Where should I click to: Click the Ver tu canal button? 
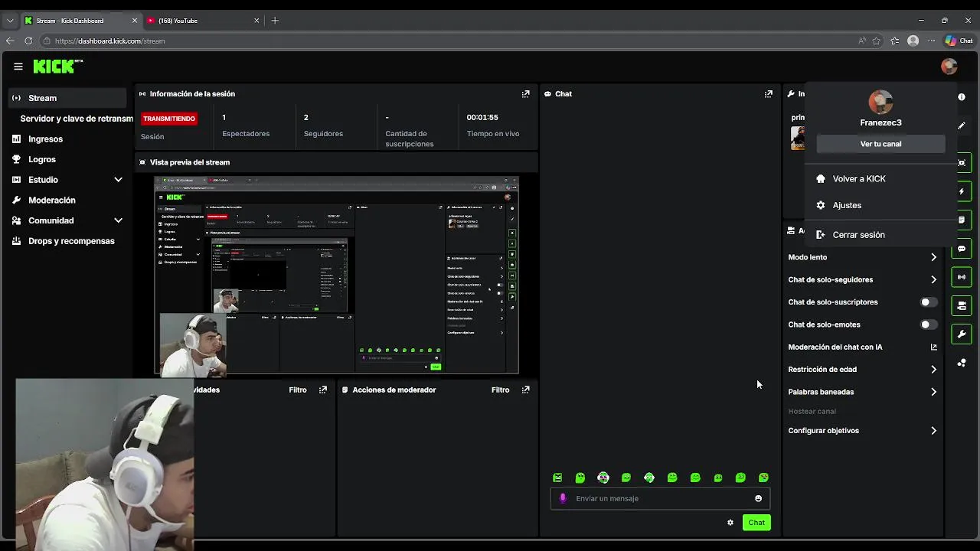(x=880, y=144)
